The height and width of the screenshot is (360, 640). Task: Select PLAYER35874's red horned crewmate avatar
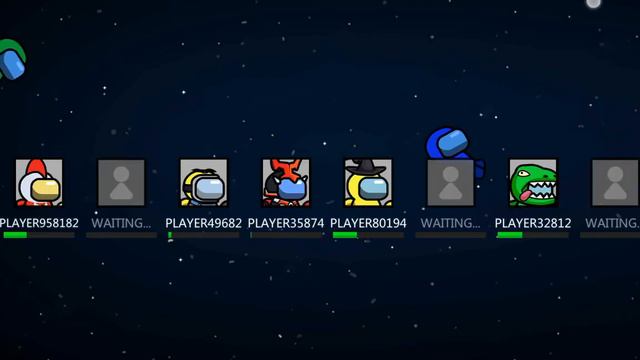click(x=286, y=182)
